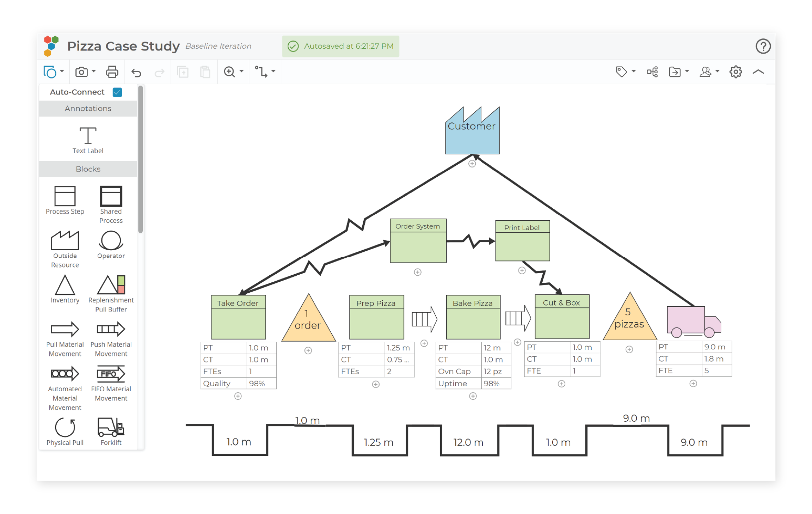Open the camera snapshot dropdown
This screenshot has height=514, width=812.
[93, 72]
